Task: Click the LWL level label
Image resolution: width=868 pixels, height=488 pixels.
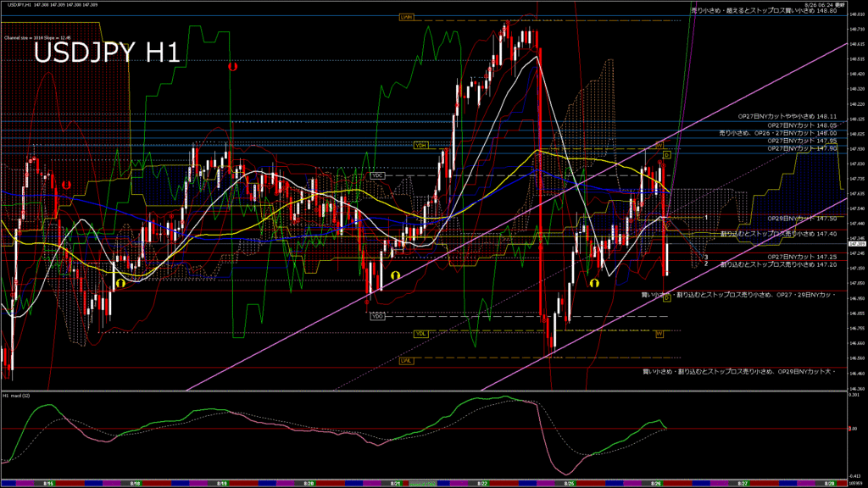Action: [406, 360]
